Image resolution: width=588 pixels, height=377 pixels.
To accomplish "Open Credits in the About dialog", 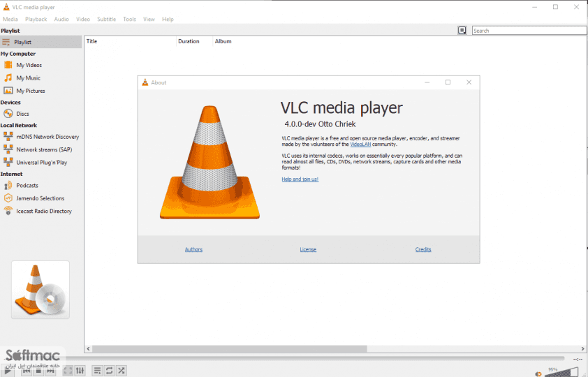I will coord(423,249).
